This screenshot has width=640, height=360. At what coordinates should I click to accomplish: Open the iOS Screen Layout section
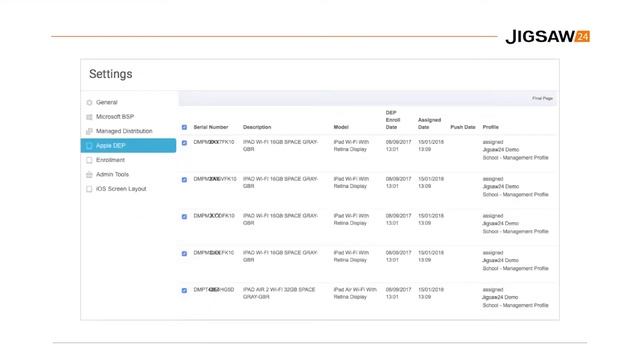[121, 189]
